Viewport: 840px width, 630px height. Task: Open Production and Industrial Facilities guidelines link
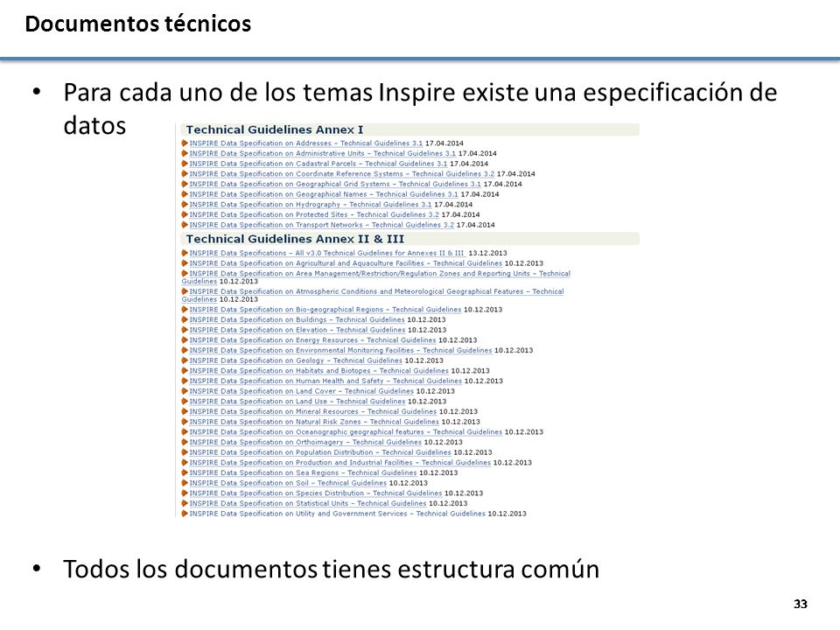[x=339, y=462]
